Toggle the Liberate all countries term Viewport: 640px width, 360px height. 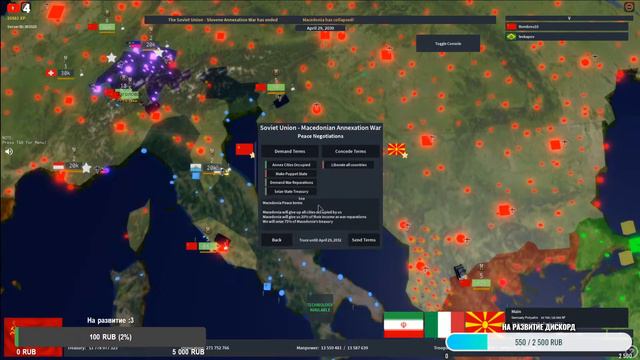(348, 165)
